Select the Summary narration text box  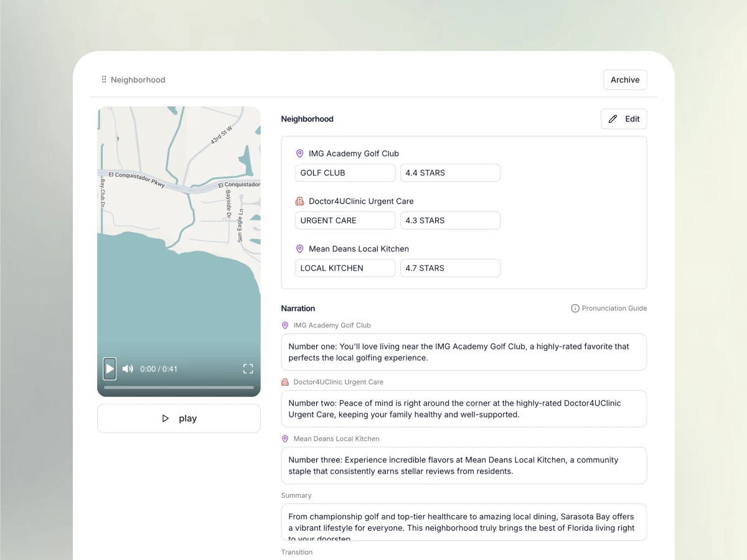tap(464, 522)
